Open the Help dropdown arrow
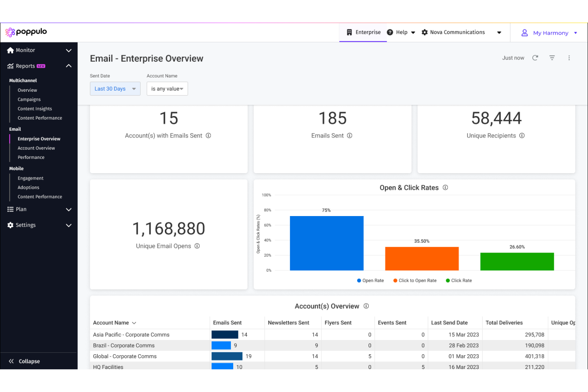Screen dimensions: 588x392 click(413, 33)
